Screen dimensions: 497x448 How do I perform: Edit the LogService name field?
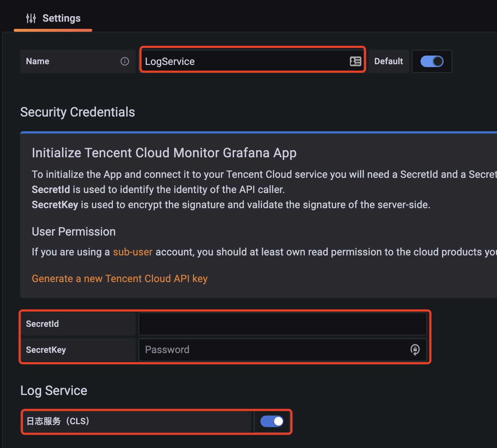(x=252, y=61)
